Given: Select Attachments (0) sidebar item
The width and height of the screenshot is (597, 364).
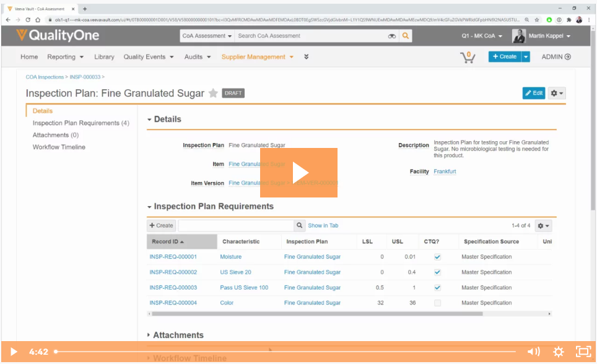Looking at the screenshot, I should (x=56, y=135).
